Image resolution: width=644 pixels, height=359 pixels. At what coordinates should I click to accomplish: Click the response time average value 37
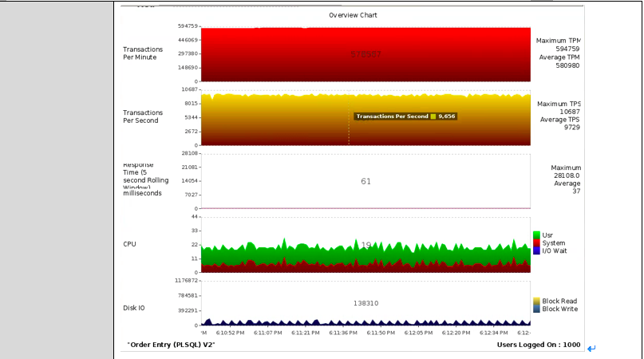[576, 191]
